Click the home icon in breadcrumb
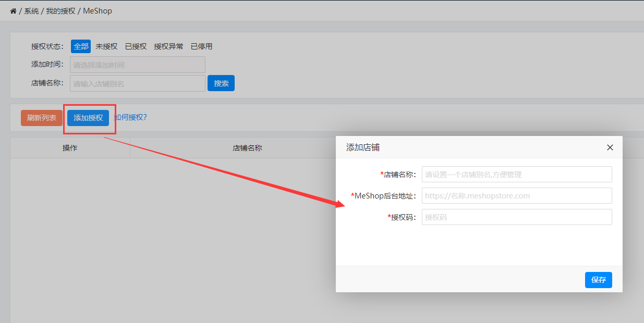This screenshot has width=644, height=323. point(14,11)
